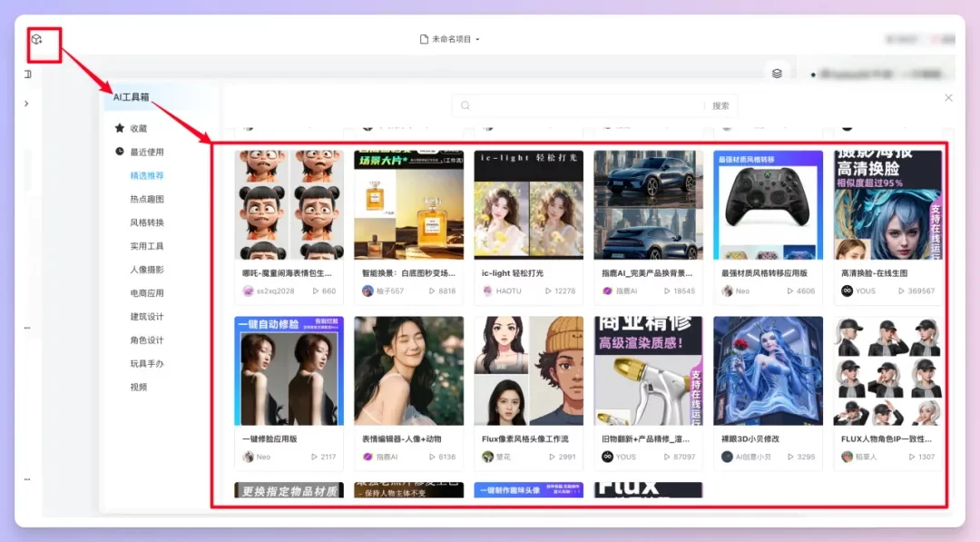Image resolution: width=980 pixels, height=542 pixels.
Task: Expand the left sidebar arrow
Action: (x=27, y=103)
